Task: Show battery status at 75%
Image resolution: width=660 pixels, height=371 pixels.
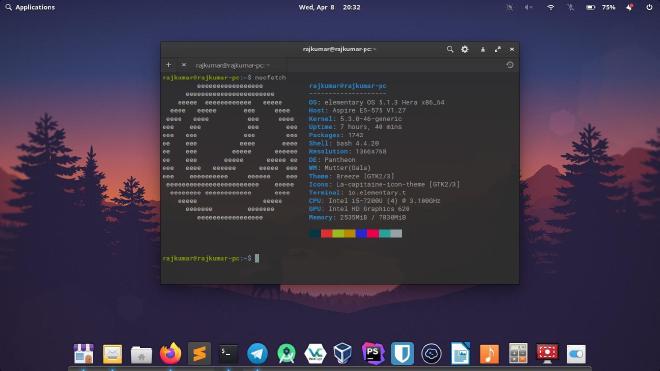Action: (x=601, y=7)
